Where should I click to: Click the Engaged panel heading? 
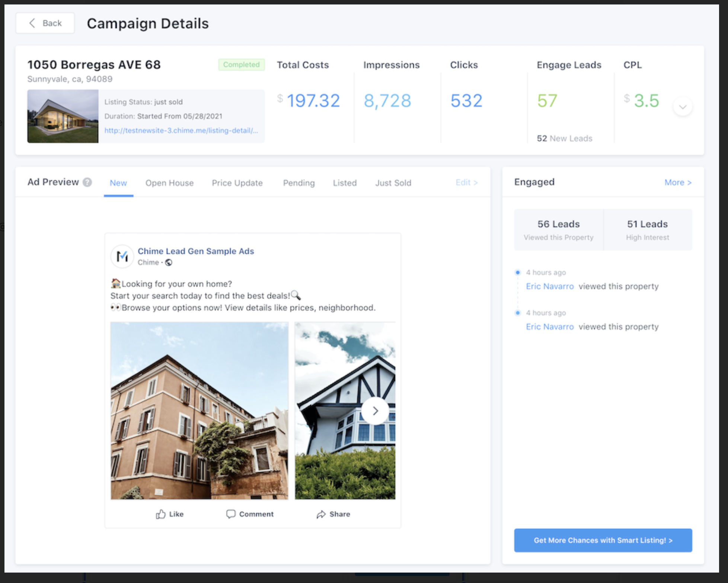click(x=534, y=182)
